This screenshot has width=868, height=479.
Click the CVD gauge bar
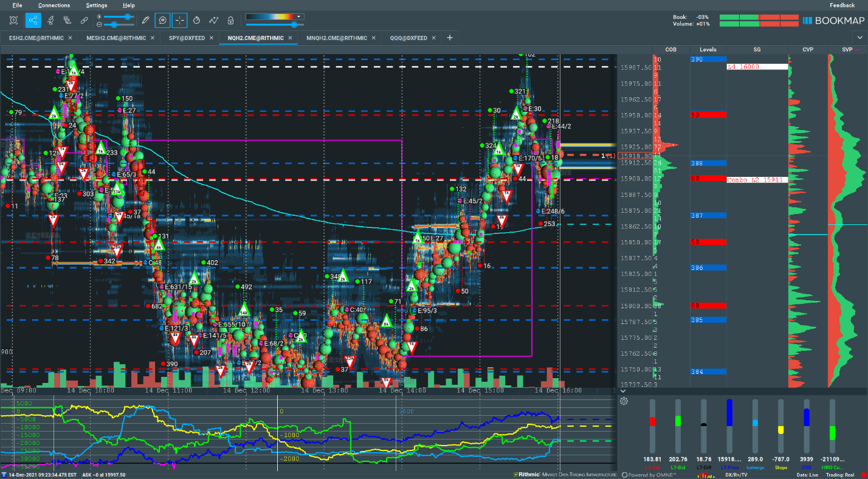(807, 425)
